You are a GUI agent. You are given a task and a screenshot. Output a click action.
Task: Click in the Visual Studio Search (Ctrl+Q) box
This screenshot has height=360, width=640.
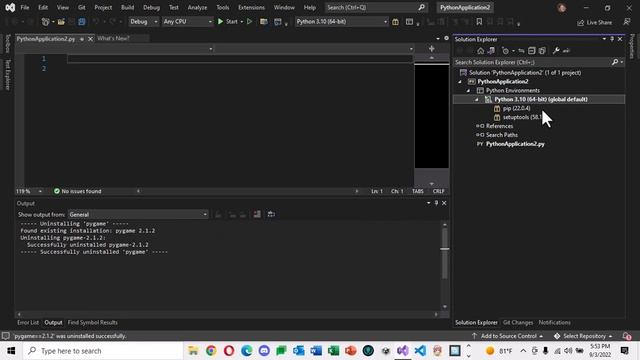tap(376, 7)
